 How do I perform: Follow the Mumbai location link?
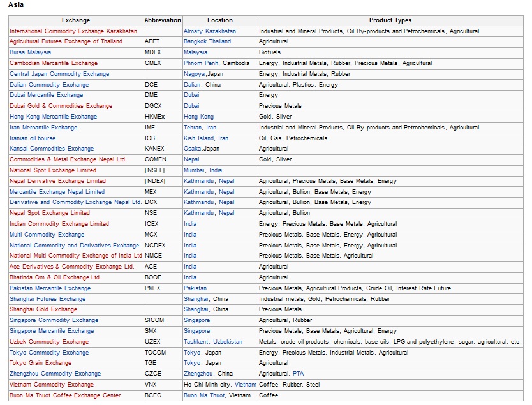point(194,170)
